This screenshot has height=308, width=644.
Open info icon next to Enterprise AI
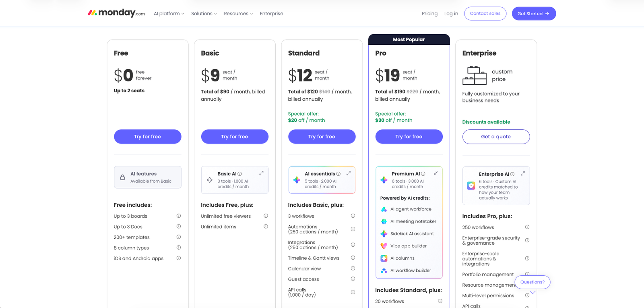[512, 174]
